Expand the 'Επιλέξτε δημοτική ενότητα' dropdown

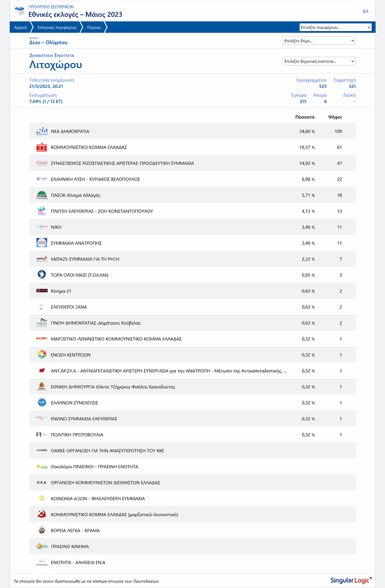point(319,61)
